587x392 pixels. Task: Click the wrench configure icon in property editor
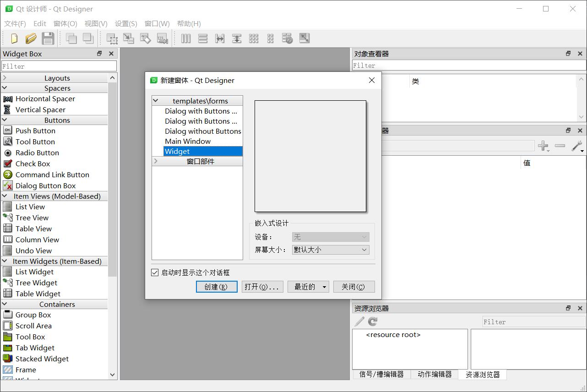(576, 146)
